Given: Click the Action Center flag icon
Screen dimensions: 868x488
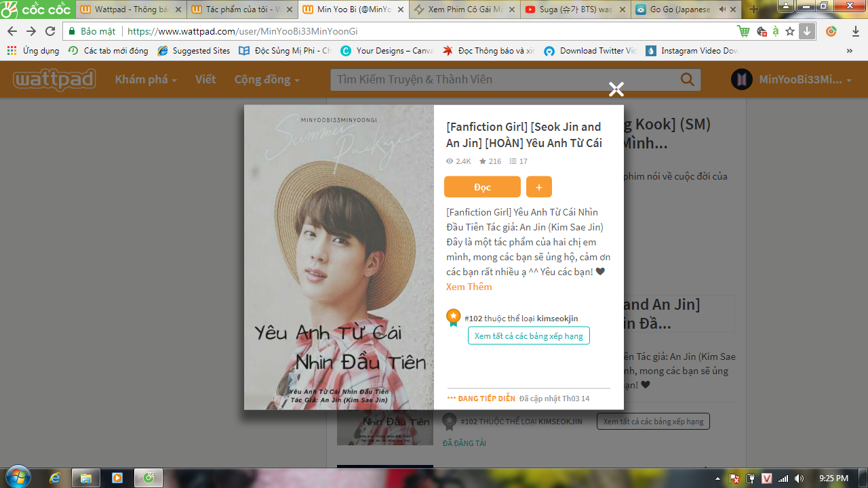Looking at the screenshot, I should pos(734,479).
